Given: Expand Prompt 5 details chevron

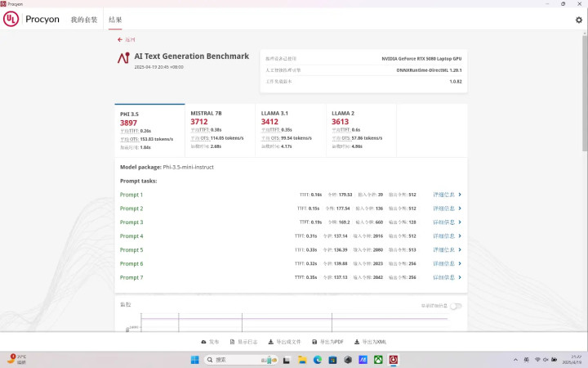Looking at the screenshot, I should click(460, 249).
